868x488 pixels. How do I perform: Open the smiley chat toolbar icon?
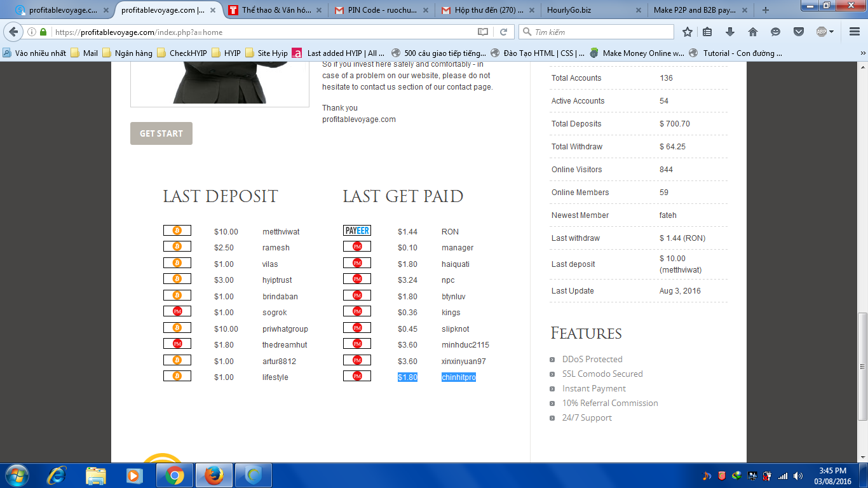[775, 32]
